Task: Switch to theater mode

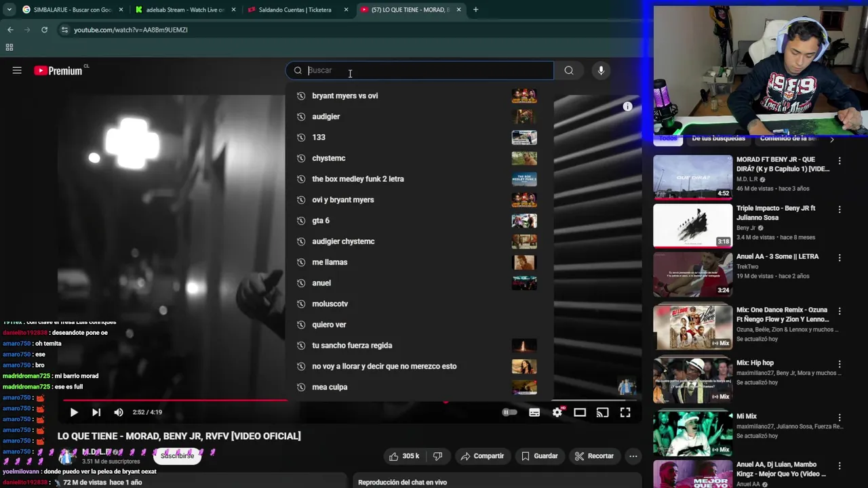Action: pos(580,412)
